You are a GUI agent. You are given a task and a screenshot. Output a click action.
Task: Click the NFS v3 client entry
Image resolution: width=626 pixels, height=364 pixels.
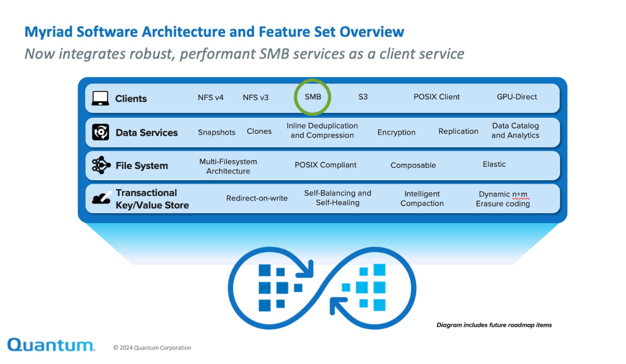[256, 97]
